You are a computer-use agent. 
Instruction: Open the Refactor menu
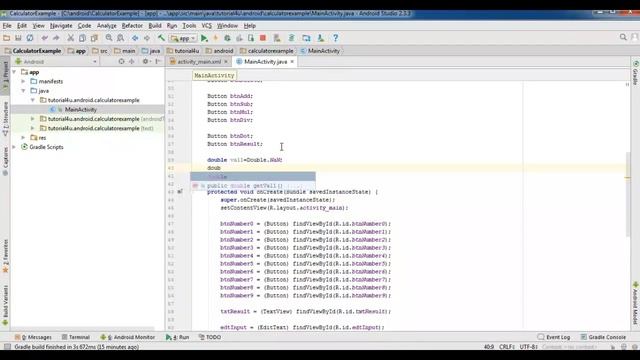point(132,26)
